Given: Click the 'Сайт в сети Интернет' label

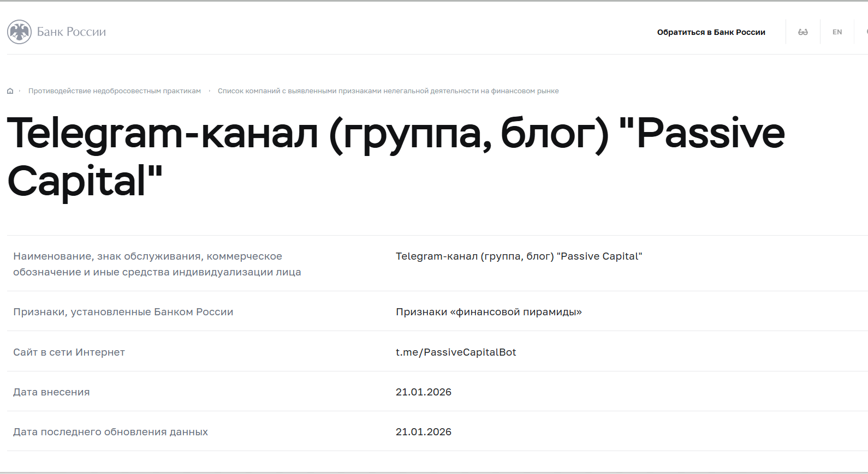Looking at the screenshot, I should click(69, 352).
